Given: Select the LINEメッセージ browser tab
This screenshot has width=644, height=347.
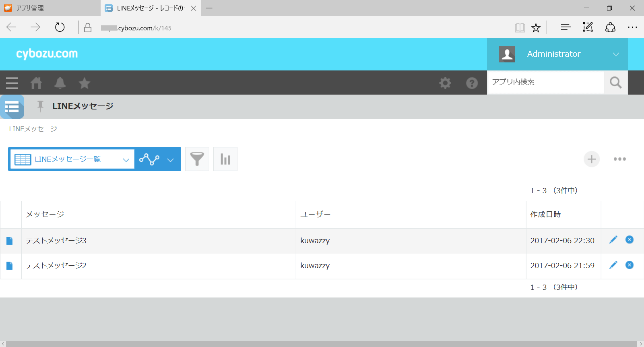Looking at the screenshot, I should 151,8.
